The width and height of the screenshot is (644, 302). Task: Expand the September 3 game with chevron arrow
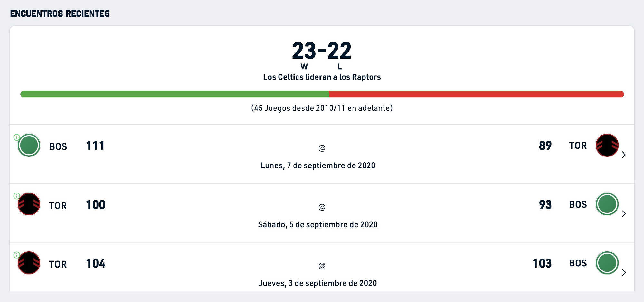point(624,273)
